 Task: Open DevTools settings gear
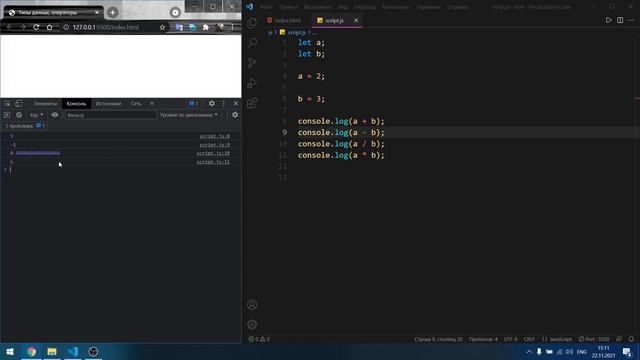(211, 104)
